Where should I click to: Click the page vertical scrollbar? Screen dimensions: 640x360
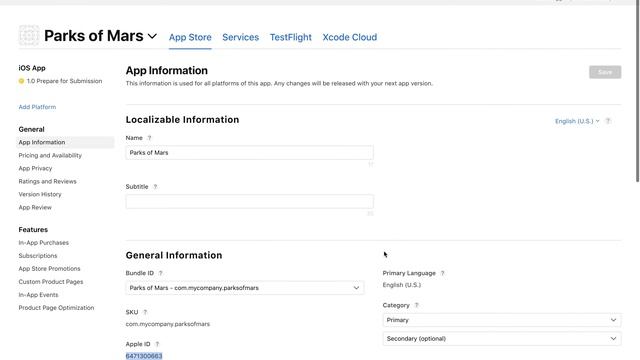point(638,91)
